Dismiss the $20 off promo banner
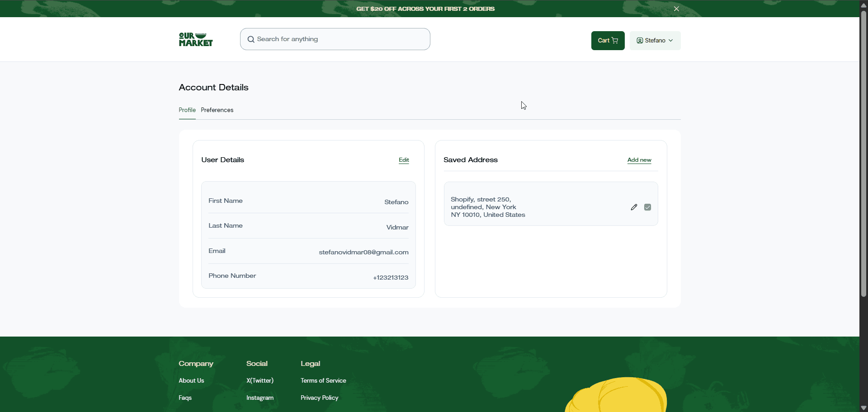Image resolution: width=868 pixels, height=412 pixels. click(x=676, y=9)
